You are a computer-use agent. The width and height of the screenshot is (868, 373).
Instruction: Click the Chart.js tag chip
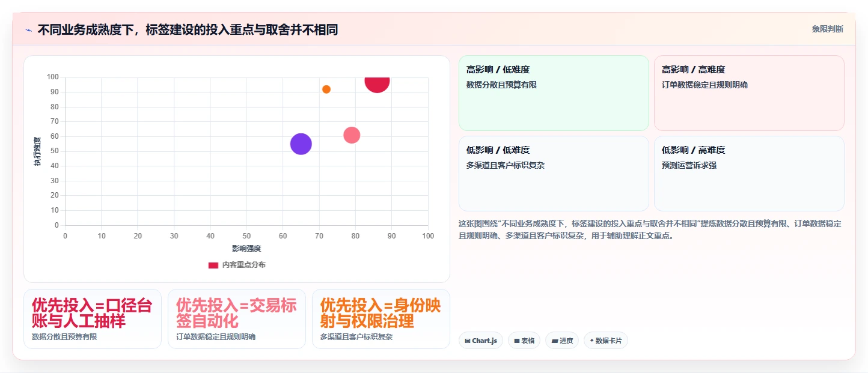coord(481,341)
